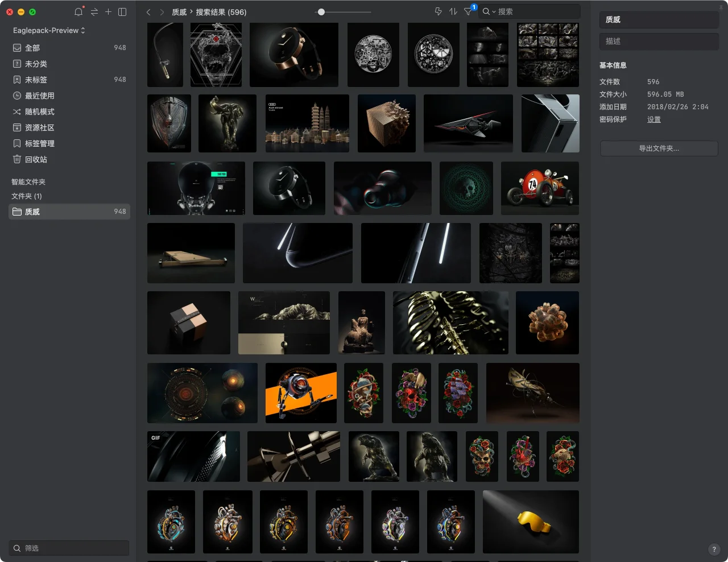Click the 导出文件夹... button

click(659, 148)
